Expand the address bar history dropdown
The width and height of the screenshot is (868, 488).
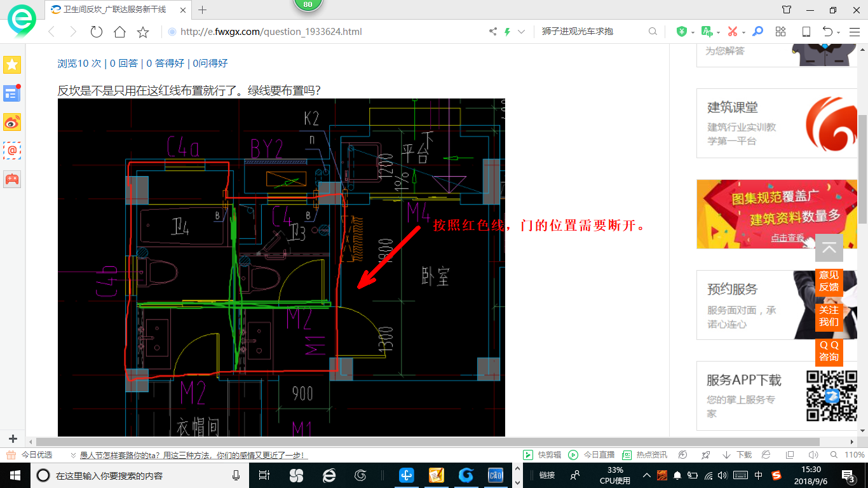click(x=522, y=32)
